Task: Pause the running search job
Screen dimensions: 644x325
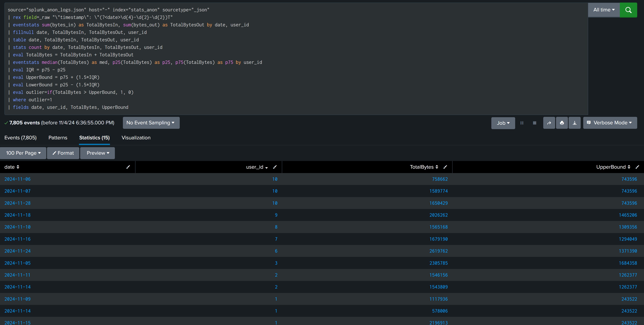Action: 522,123
